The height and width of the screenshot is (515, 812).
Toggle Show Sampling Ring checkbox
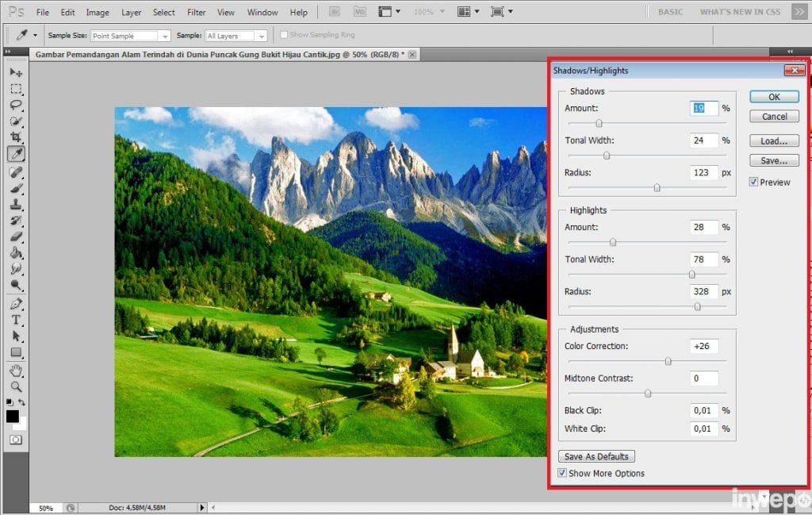pos(284,36)
